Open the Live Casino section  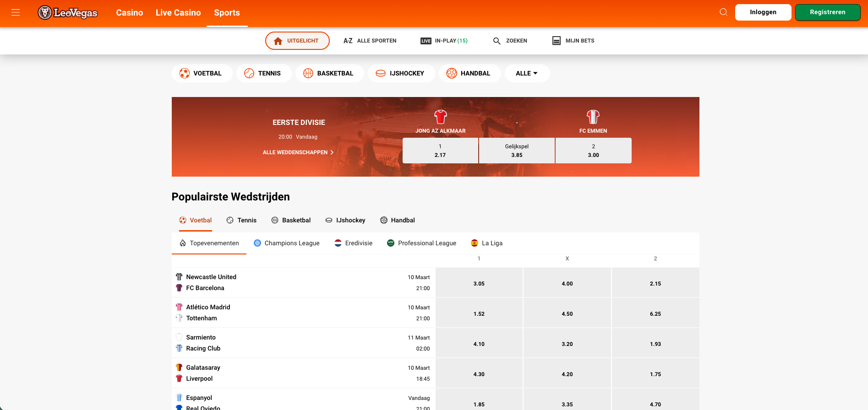point(178,13)
